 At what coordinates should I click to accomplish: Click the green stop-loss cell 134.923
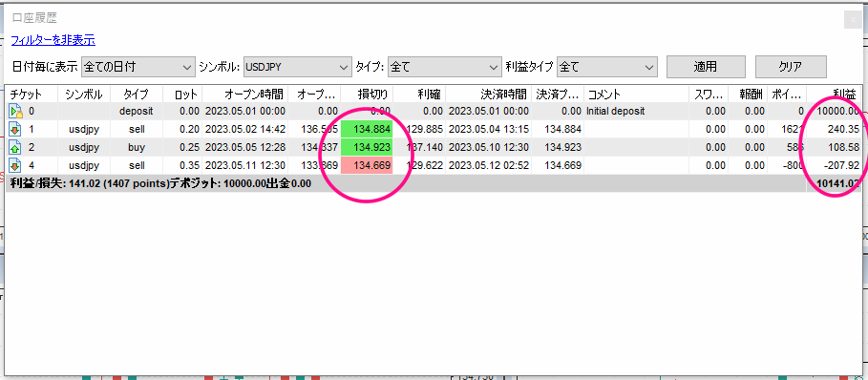[367, 147]
